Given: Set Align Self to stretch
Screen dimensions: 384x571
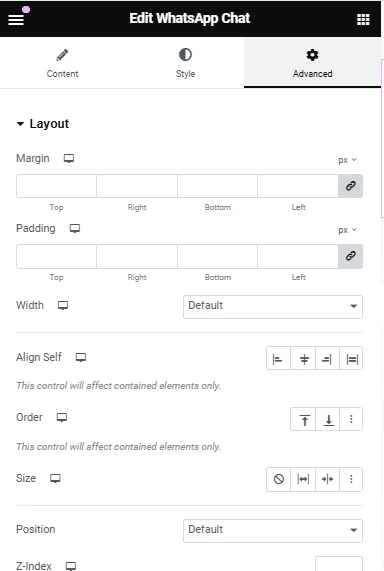Looking at the screenshot, I should [351, 359].
